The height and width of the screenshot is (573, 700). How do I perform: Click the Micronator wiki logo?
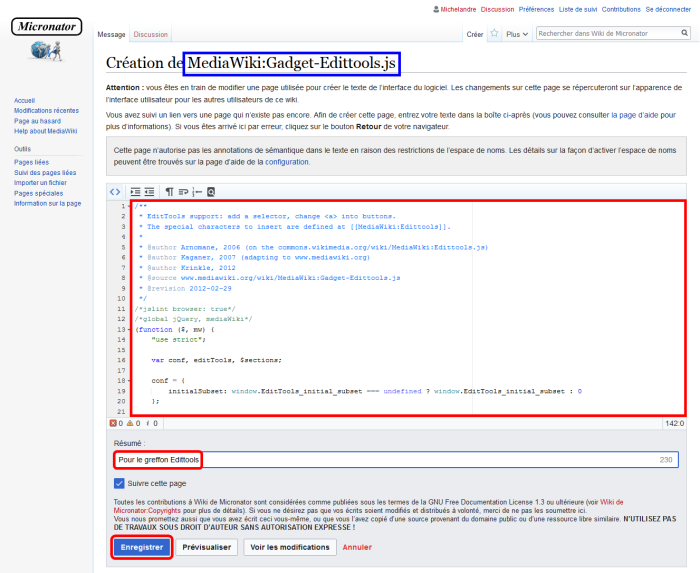(x=46, y=40)
